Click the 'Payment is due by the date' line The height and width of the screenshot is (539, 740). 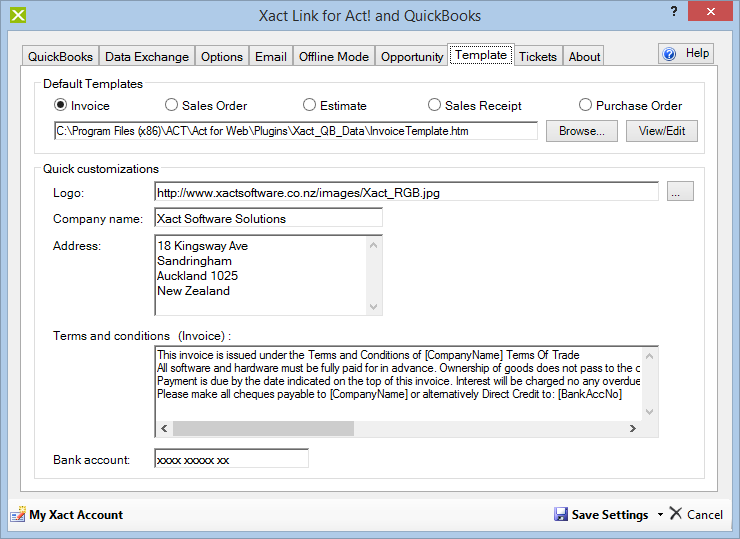point(398,381)
